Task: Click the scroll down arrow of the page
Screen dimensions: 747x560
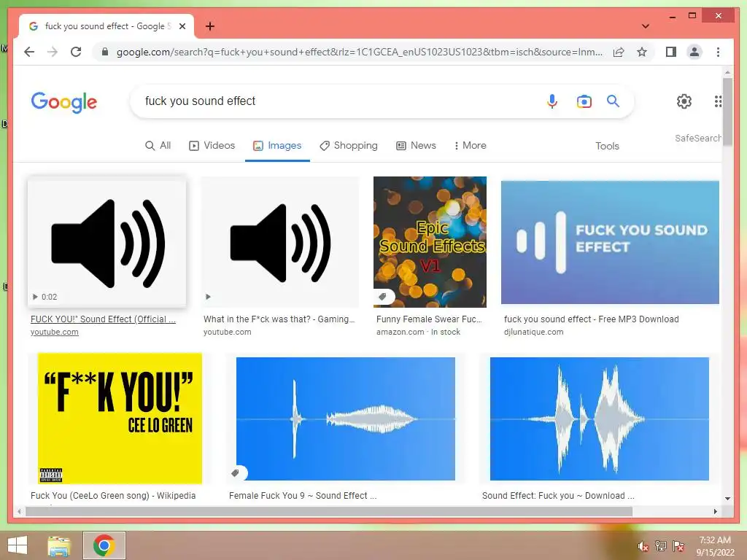Action: (727, 499)
